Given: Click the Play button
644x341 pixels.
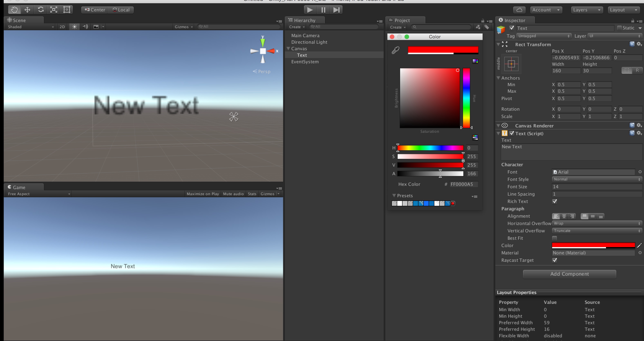Looking at the screenshot, I should [310, 10].
